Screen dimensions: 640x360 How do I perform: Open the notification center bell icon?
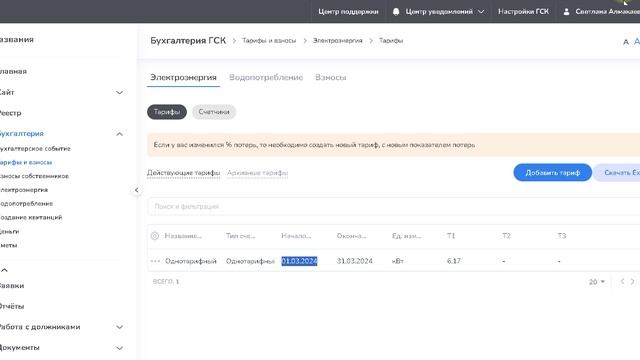coord(396,12)
